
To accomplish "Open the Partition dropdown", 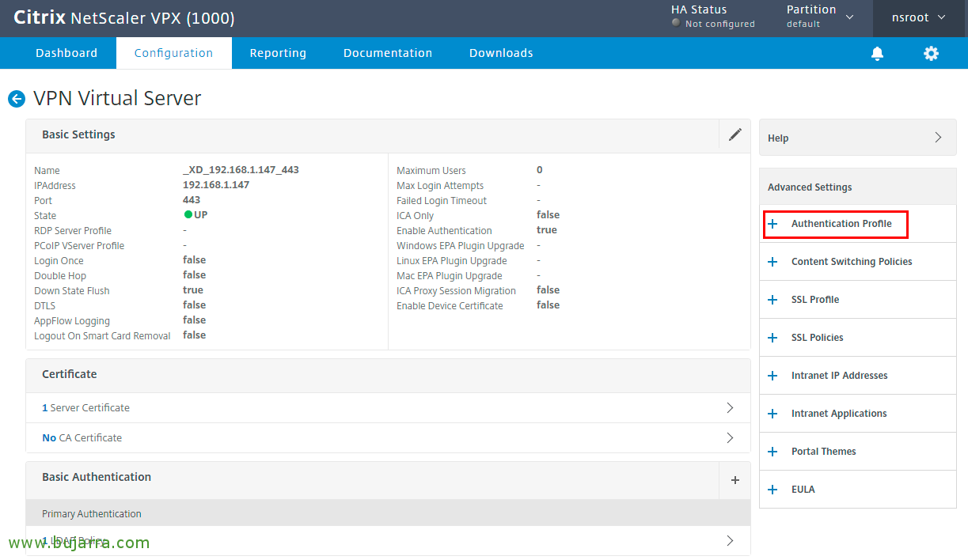I will (820, 17).
